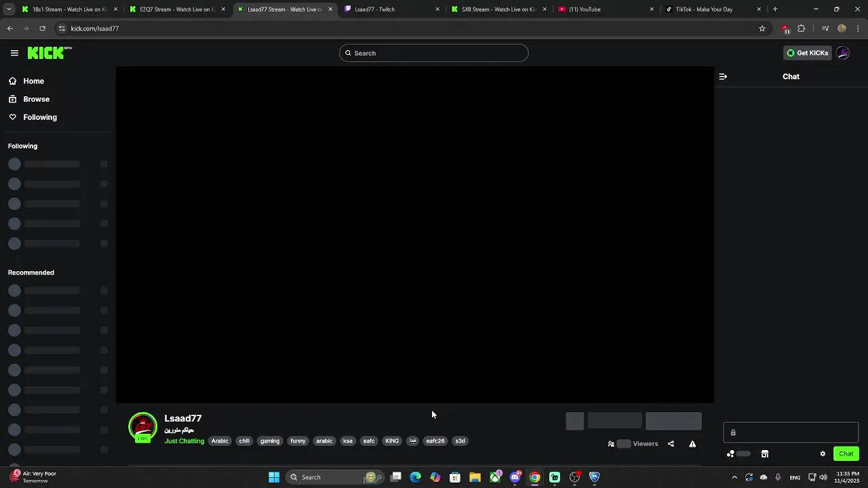
Task: Switch to the EZQ7 Stream tab
Action: tap(176, 9)
